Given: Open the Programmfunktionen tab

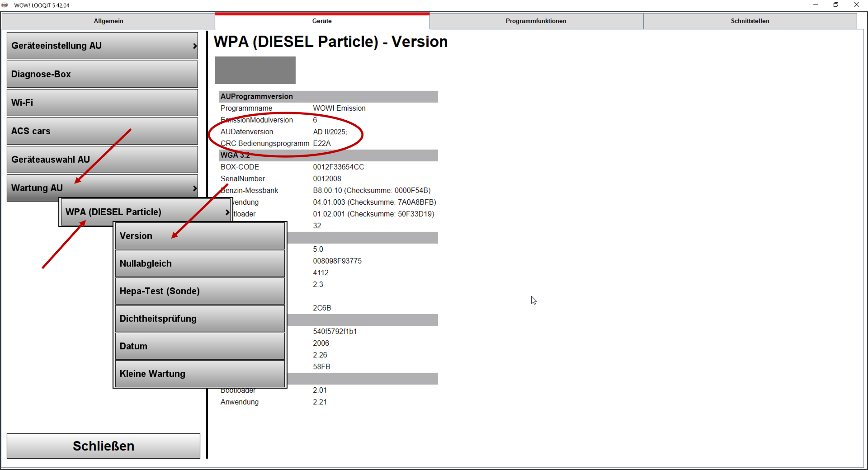Looking at the screenshot, I should 536,21.
